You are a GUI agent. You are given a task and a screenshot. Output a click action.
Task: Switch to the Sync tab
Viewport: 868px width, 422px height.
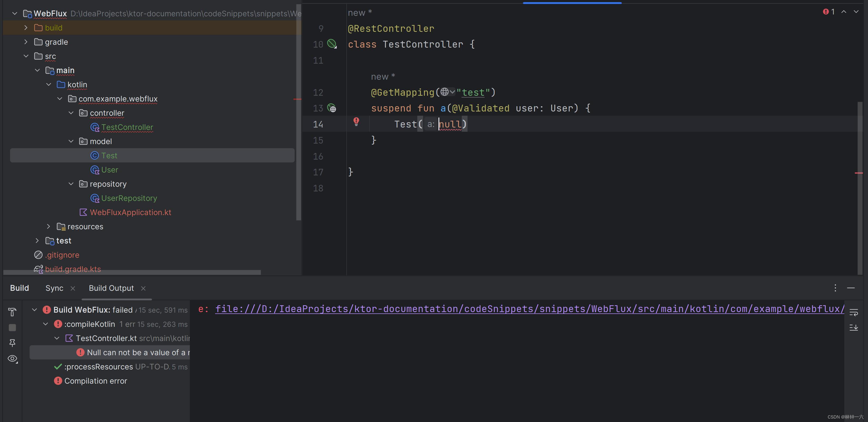coord(54,288)
